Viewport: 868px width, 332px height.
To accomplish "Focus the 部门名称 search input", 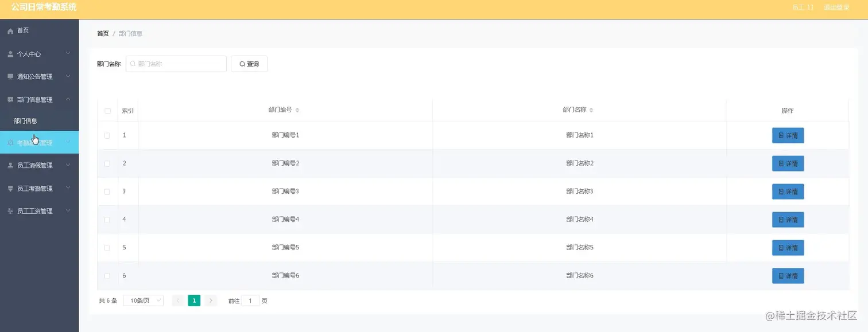I will point(176,64).
